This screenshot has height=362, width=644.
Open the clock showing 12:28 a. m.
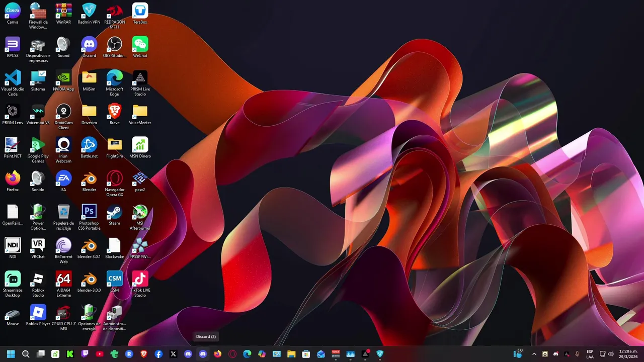(x=628, y=354)
